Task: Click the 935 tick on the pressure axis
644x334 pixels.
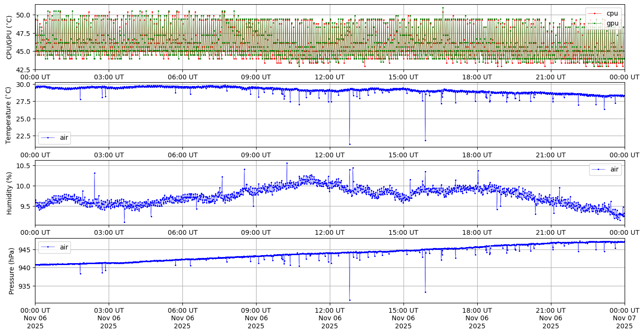Action: click(x=24, y=286)
